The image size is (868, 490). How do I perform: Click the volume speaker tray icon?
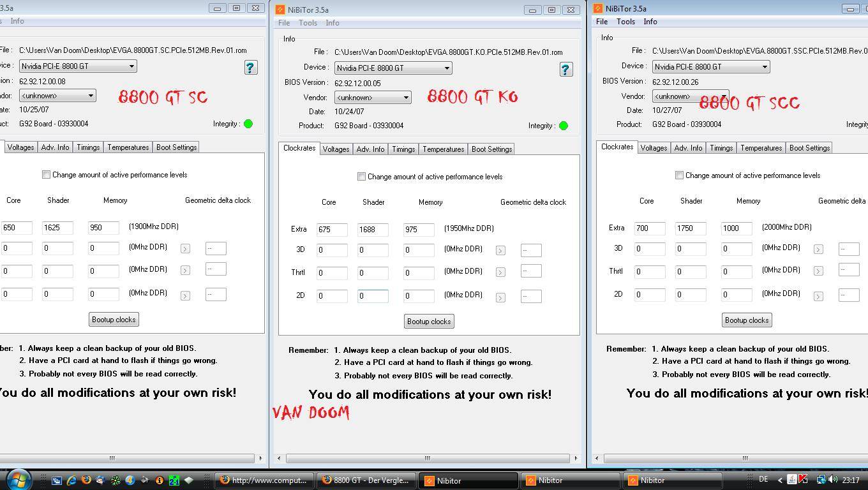[834, 479]
